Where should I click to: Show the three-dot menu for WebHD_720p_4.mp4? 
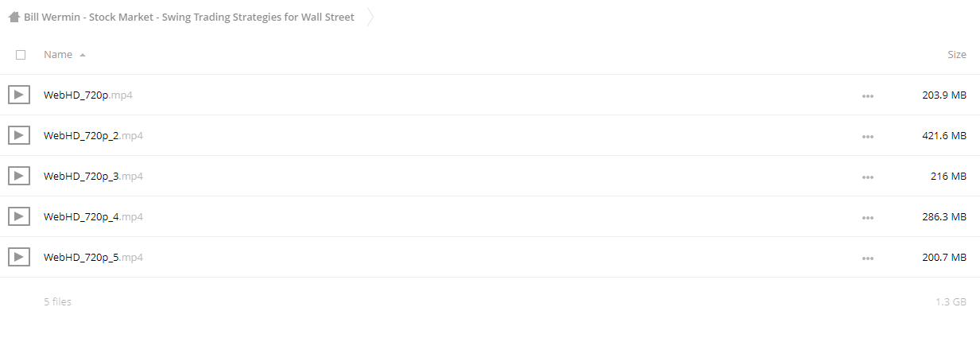pyautogui.click(x=867, y=218)
